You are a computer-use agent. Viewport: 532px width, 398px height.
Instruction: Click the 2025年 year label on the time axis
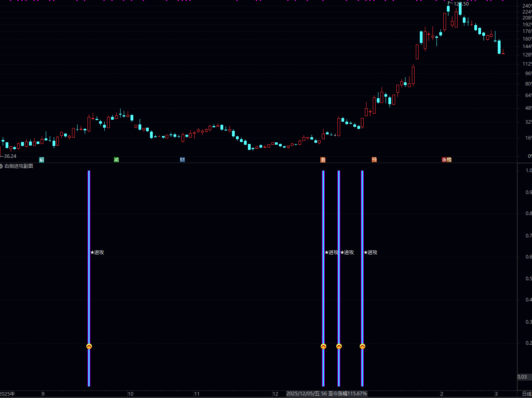(8, 394)
